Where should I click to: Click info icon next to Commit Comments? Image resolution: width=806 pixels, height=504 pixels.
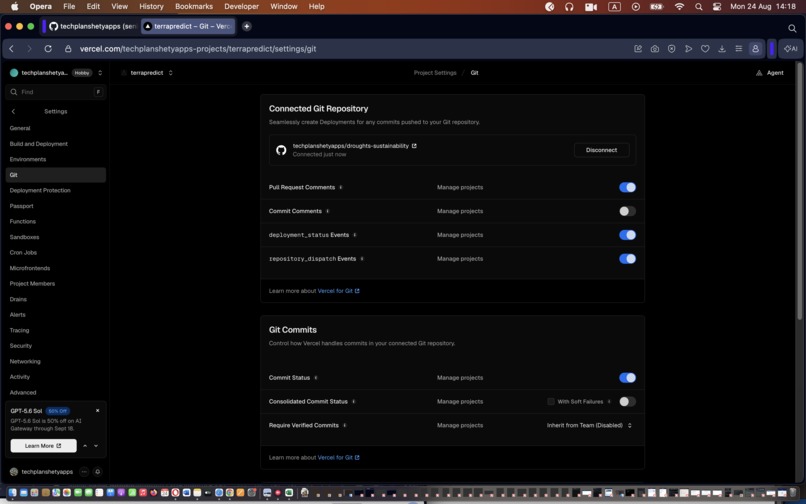[x=327, y=211]
